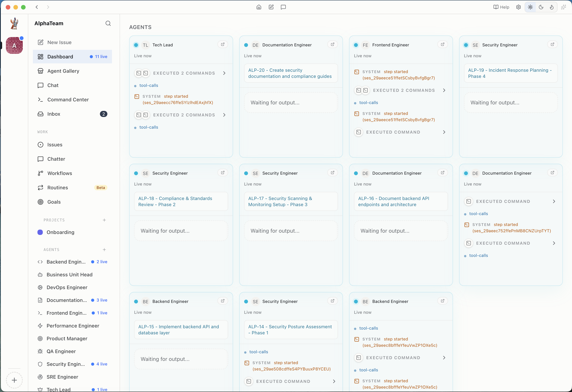Add new project with Projects plus
Image resolution: width=572 pixels, height=392 pixels.
tap(104, 220)
